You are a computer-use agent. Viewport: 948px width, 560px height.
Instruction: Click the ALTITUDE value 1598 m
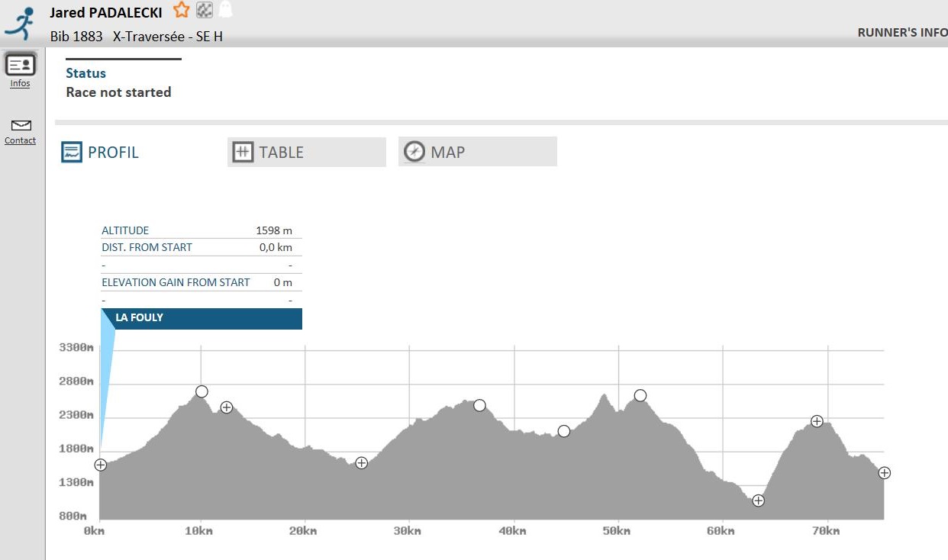pos(274,230)
